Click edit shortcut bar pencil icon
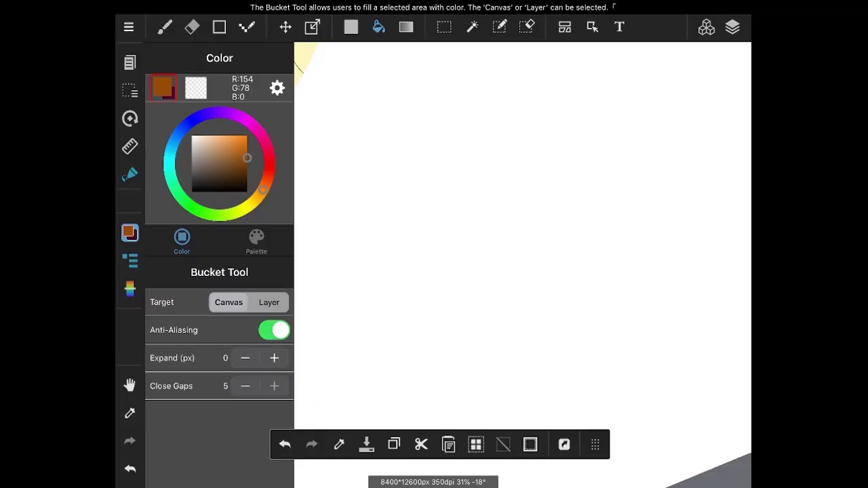The height and width of the screenshot is (488, 868). [x=564, y=445]
